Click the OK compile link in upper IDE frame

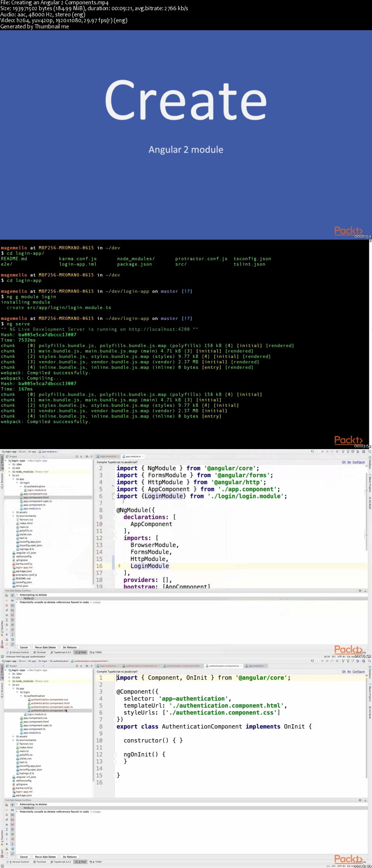pyautogui.click(x=344, y=462)
